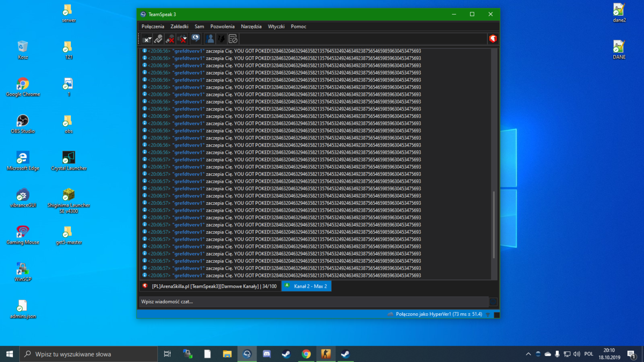Open Discord from the taskbar
This screenshot has width=644, height=362.
pyautogui.click(x=267, y=354)
